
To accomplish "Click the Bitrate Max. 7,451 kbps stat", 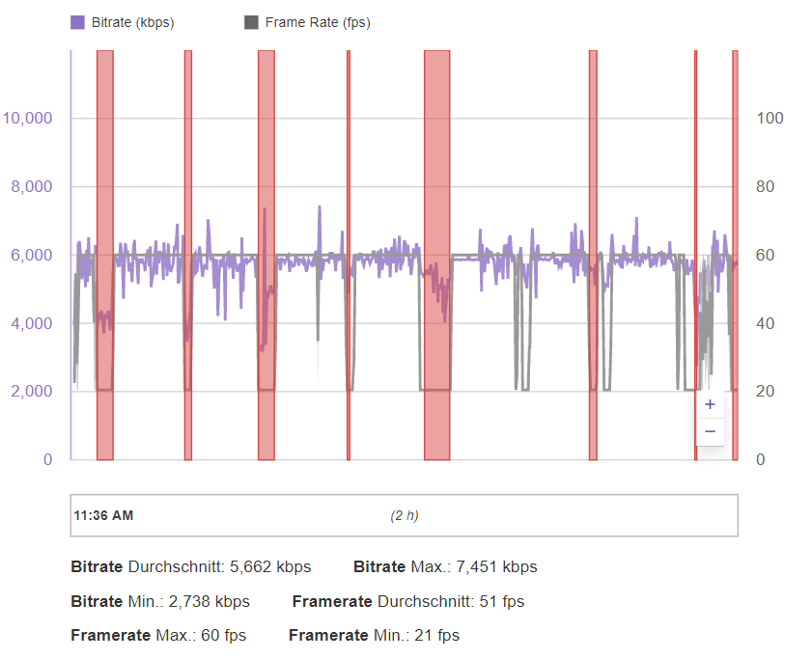I will (445, 567).
